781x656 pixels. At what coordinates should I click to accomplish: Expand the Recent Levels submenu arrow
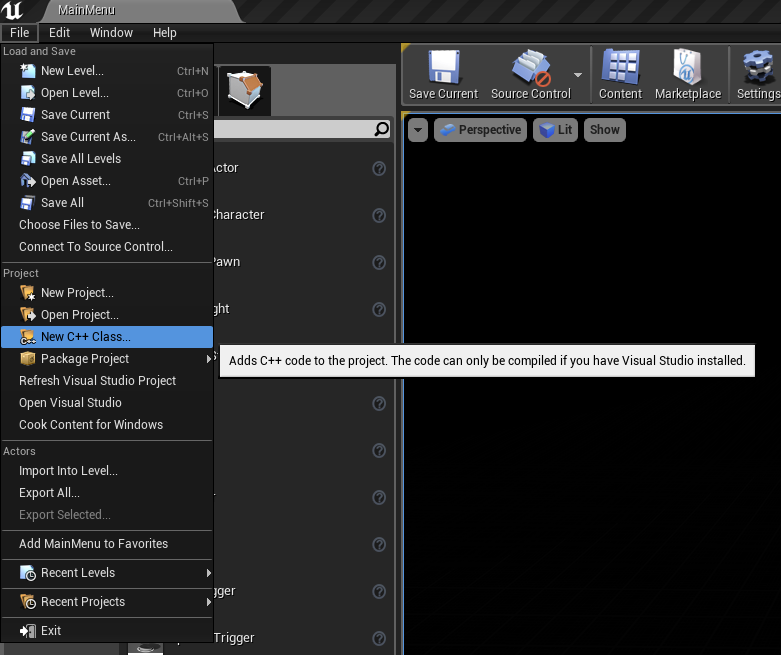[209, 573]
